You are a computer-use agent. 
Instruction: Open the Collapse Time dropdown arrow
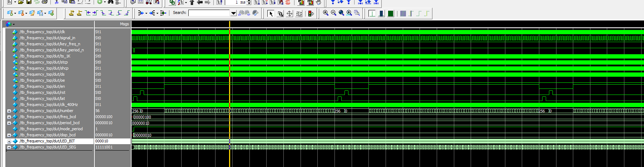[158, 14]
